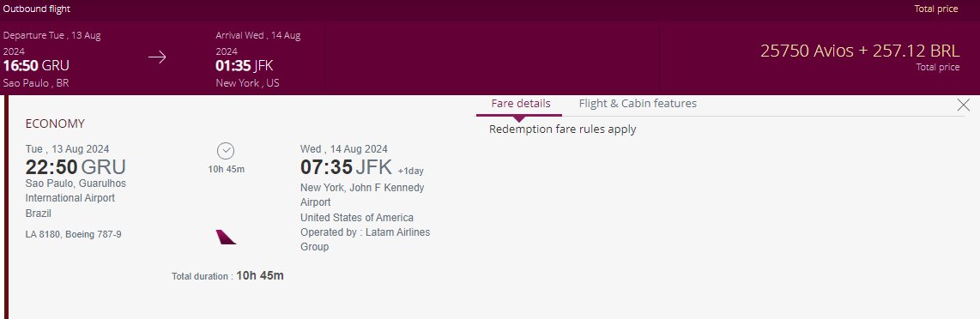Click Operated by Latam Airlines Group text
The width and height of the screenshot is (980, 319).
point(365,240)
